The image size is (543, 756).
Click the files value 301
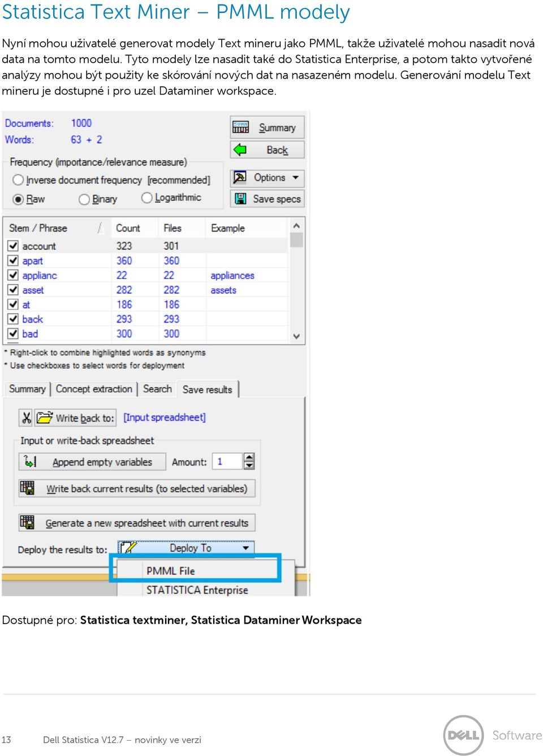(x=171, y=246)
